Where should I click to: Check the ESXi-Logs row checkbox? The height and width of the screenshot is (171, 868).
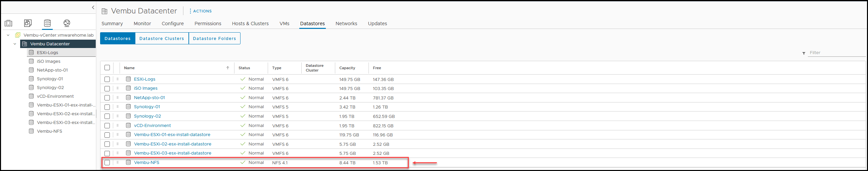pyautogui.click(x=107, y=79)
